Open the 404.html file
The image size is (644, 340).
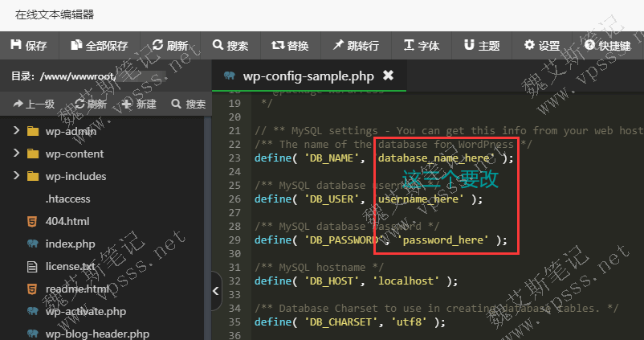point(67,221)
